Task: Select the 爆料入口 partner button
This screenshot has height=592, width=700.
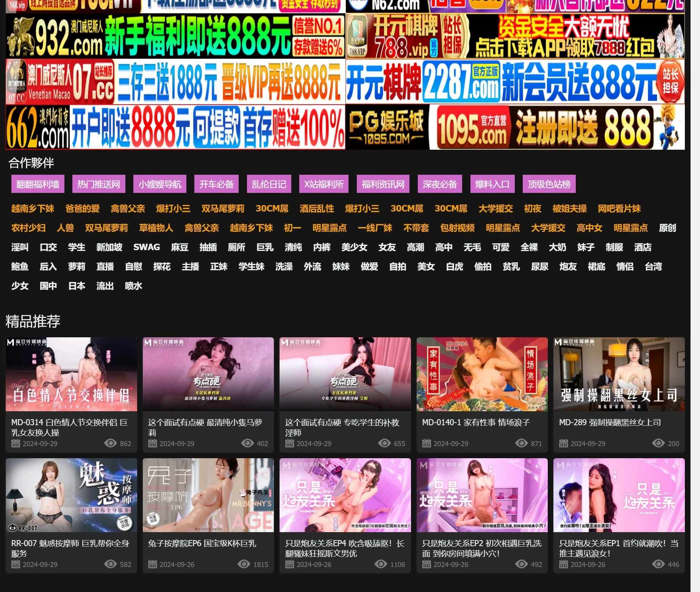Action: pos(492,184)
